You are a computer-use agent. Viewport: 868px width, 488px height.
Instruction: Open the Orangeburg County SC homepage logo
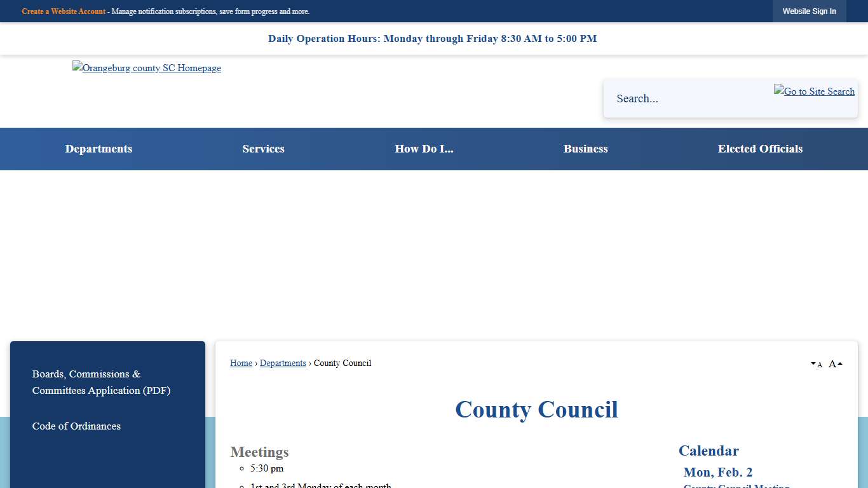click(x=146, y=68)
